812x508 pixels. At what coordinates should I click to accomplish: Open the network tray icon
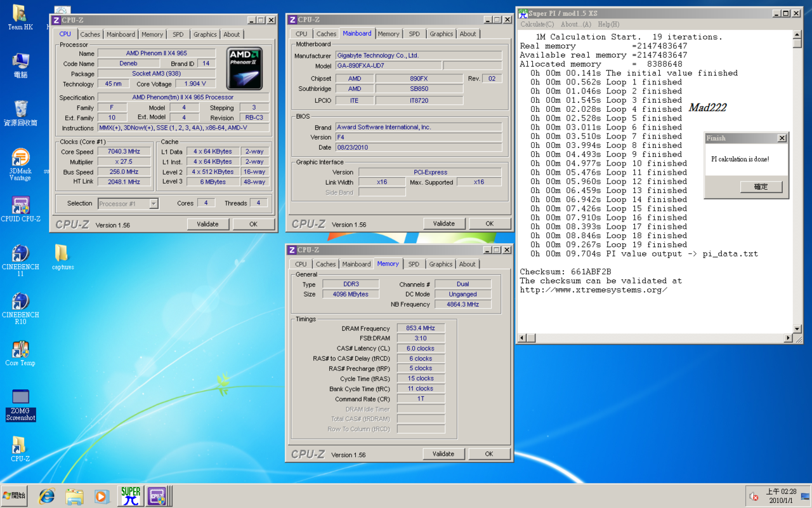[806, 496]
